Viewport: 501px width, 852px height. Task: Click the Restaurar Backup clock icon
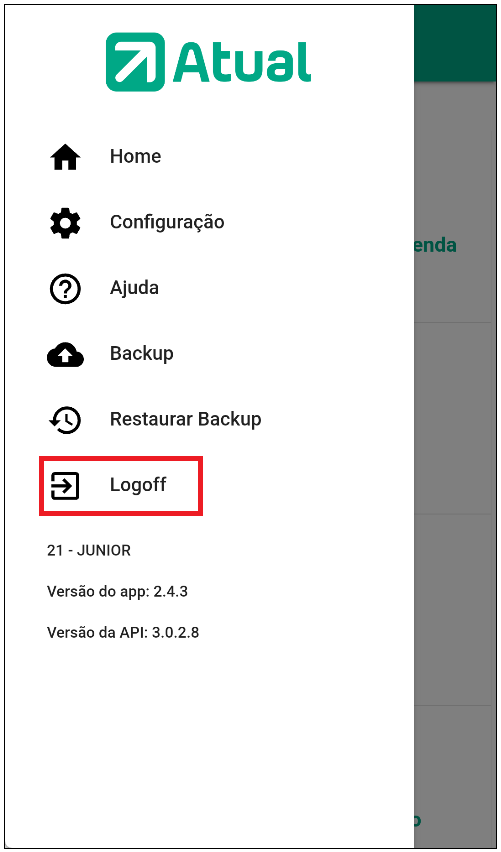click(x=65, y=420)
